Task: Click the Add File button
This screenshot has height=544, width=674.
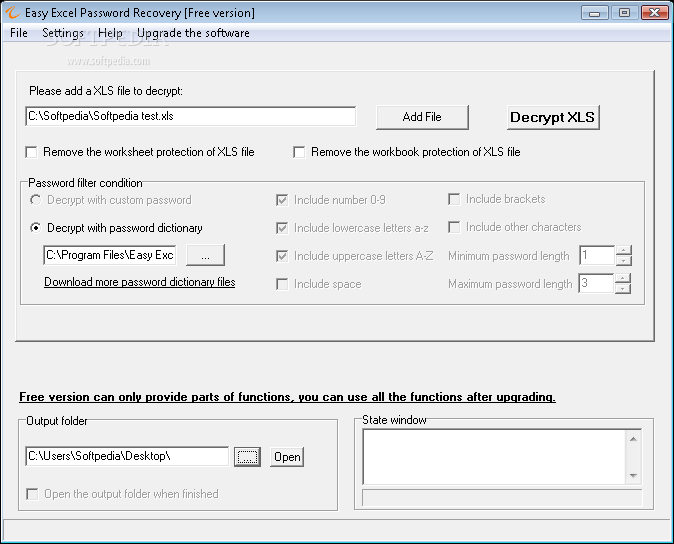Action: (x=422, y=117)
